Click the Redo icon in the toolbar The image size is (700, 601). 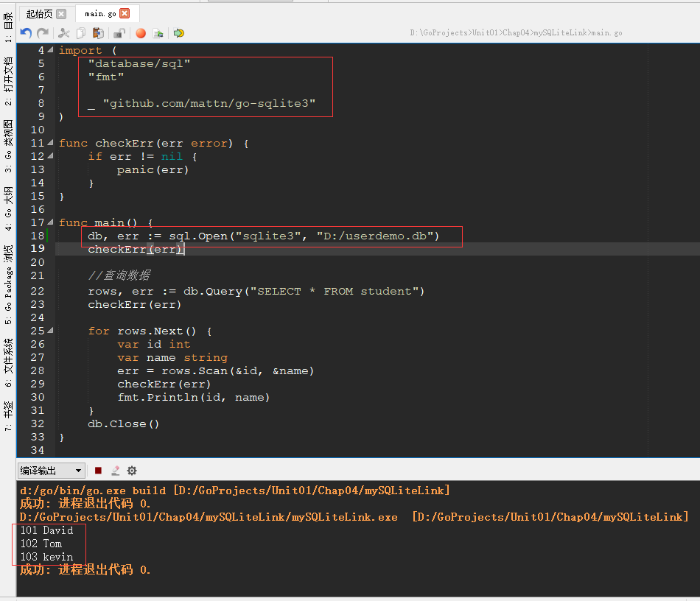click(x=42, y=33)
